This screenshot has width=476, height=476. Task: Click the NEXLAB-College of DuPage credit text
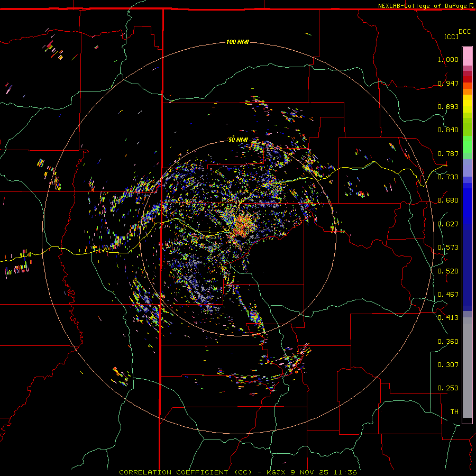point(422,6)
